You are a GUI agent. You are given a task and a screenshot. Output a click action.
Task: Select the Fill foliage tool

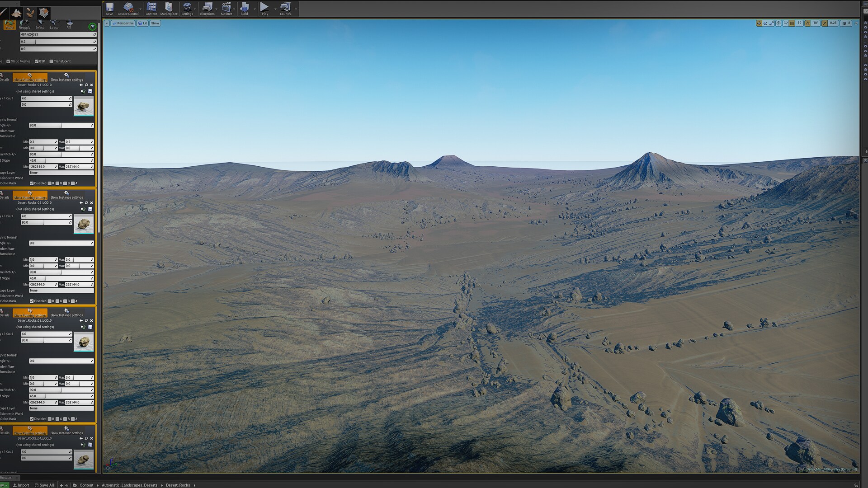coord(69,24)
